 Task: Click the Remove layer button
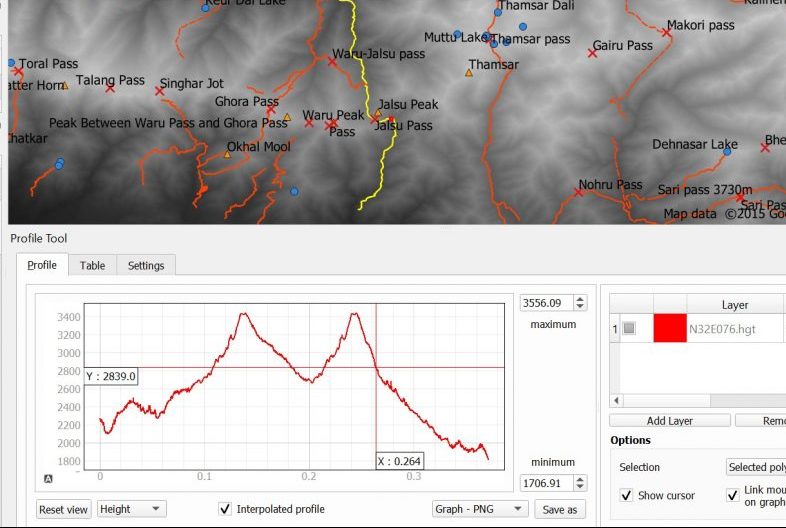[x=760, y=421]
